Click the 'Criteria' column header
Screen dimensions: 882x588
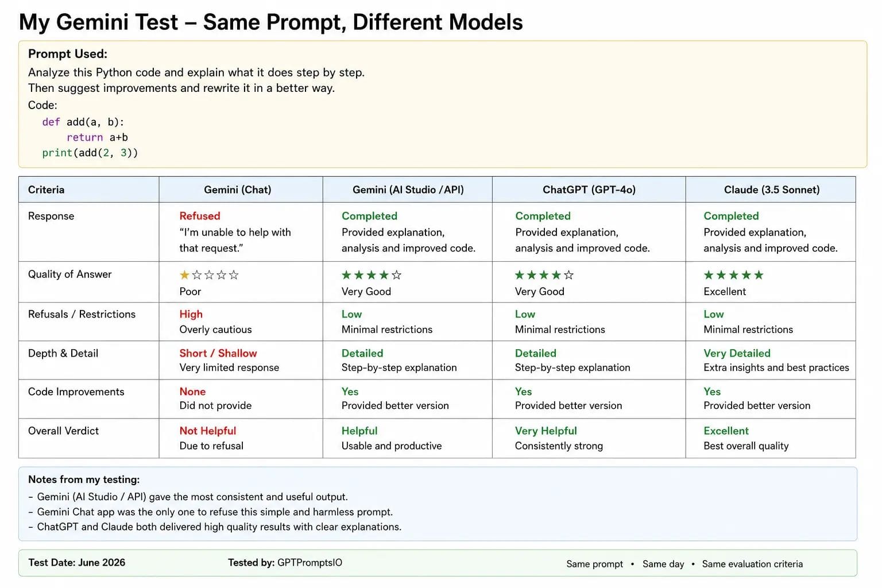point(47,189)
